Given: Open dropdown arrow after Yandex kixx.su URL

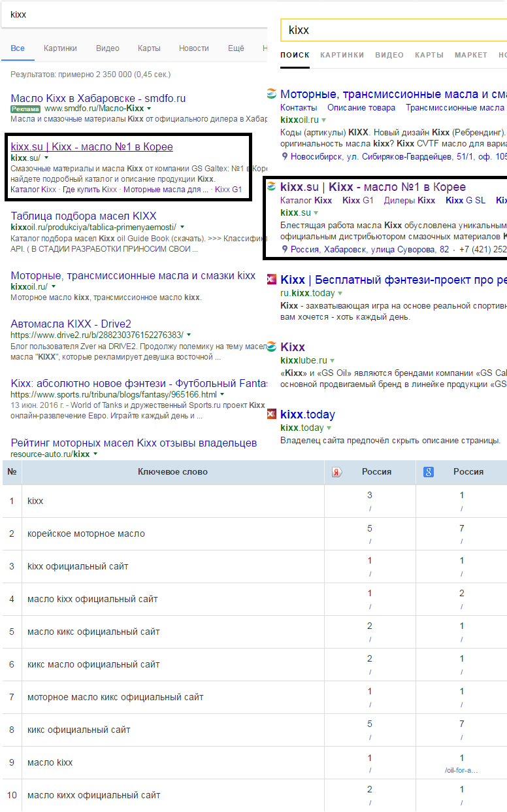Looking at the screenshot, I should click(316, 213).
